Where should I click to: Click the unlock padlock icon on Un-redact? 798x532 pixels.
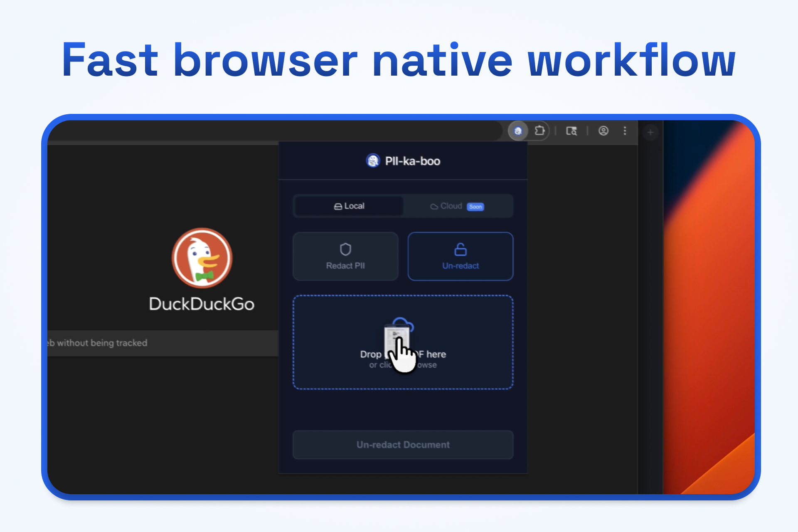[x=461, y=249]
